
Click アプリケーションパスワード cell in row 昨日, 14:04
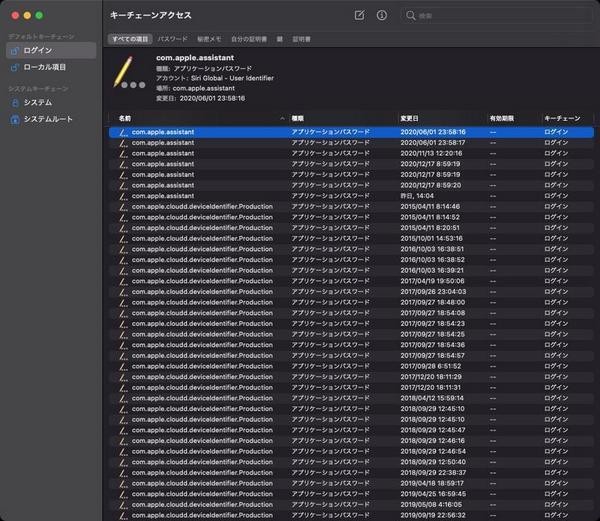(x=331, y=196)
